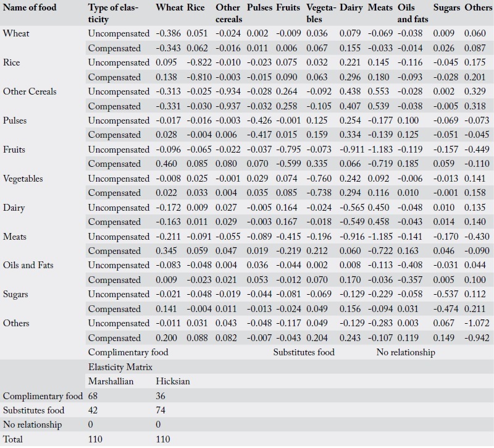Click value 0.211 in Sugars compensated row
494x448 pixels.
[475, 309]
